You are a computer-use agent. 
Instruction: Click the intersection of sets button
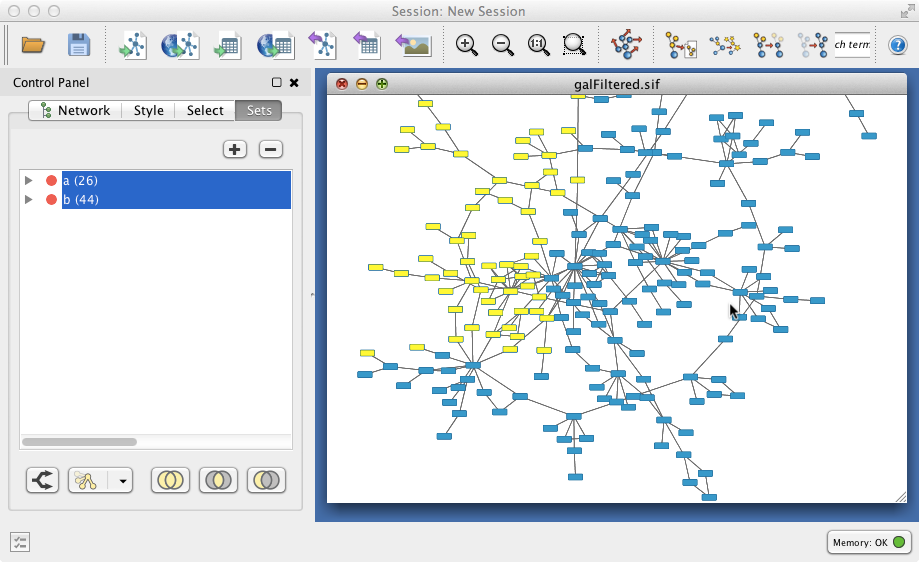click(218, 480)
